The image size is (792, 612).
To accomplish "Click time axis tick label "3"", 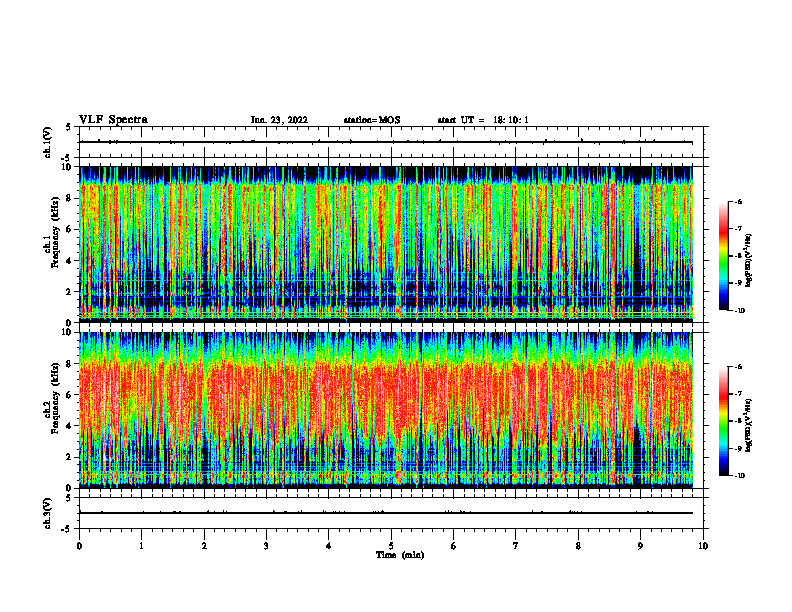I will pyautogui.click(x=266, y=546).
